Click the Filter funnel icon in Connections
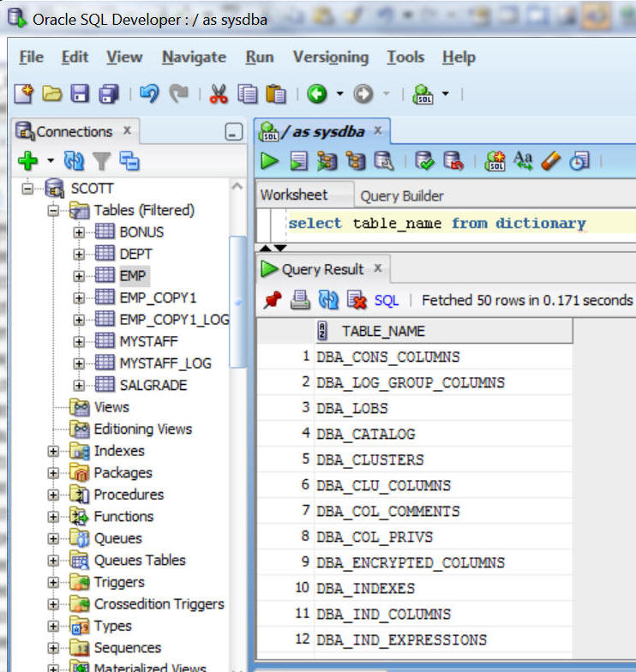 [x=102, y=161]
